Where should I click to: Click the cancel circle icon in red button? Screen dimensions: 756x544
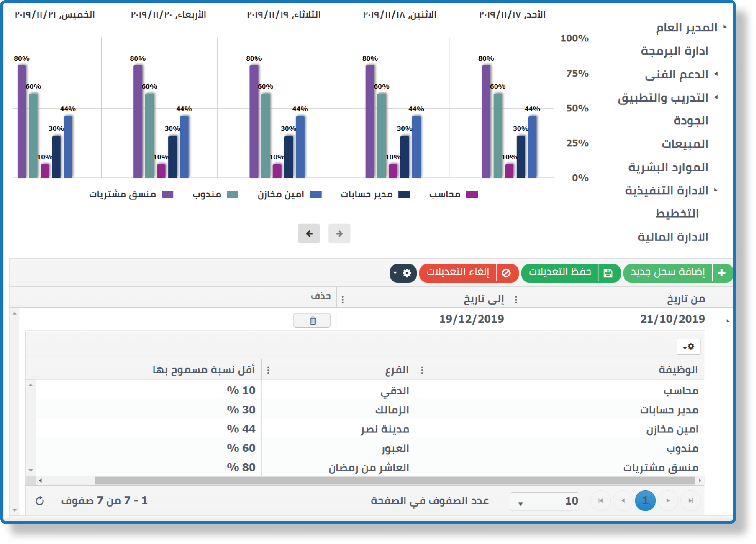507,273
